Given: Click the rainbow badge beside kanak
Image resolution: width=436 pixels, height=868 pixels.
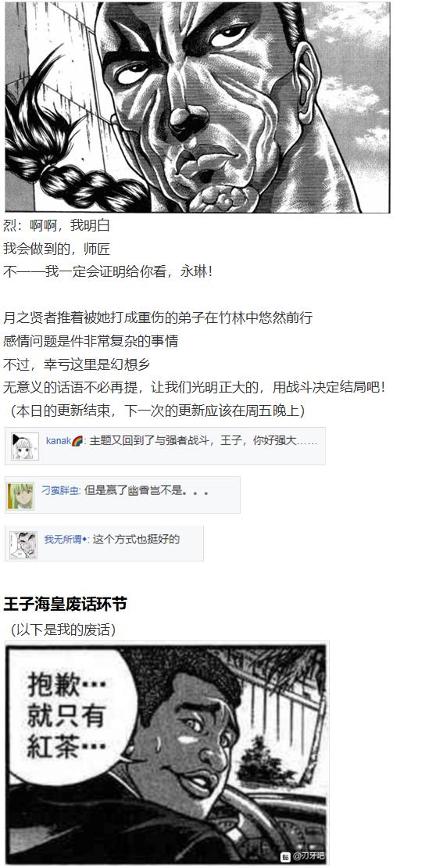Looking at the screenshot, I should click(77, 440).
